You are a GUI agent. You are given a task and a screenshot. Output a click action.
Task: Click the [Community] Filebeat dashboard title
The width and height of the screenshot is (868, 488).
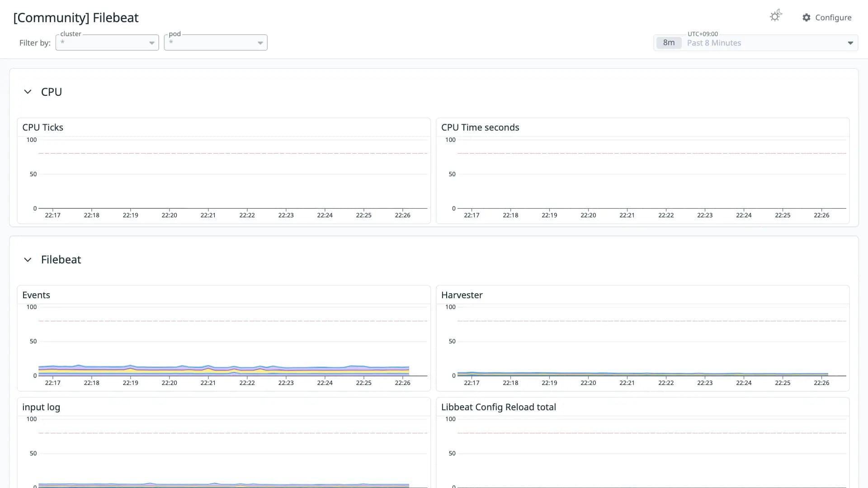(x=76, y=18)
